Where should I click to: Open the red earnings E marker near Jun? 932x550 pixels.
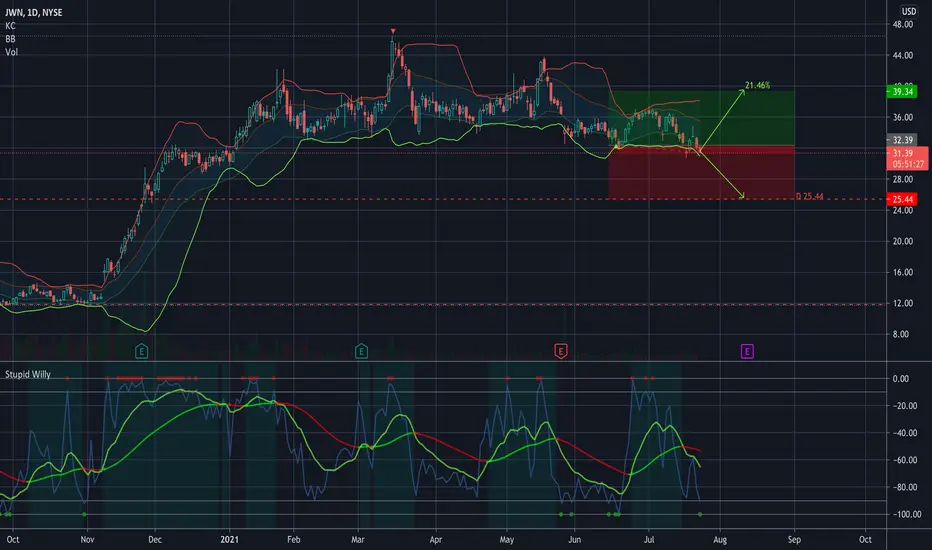561,351
